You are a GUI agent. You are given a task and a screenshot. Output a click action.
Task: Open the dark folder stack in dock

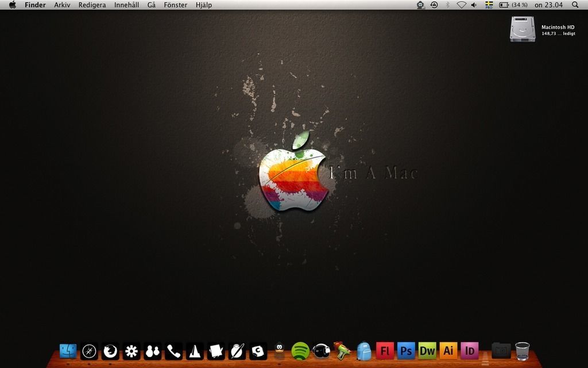501,351
